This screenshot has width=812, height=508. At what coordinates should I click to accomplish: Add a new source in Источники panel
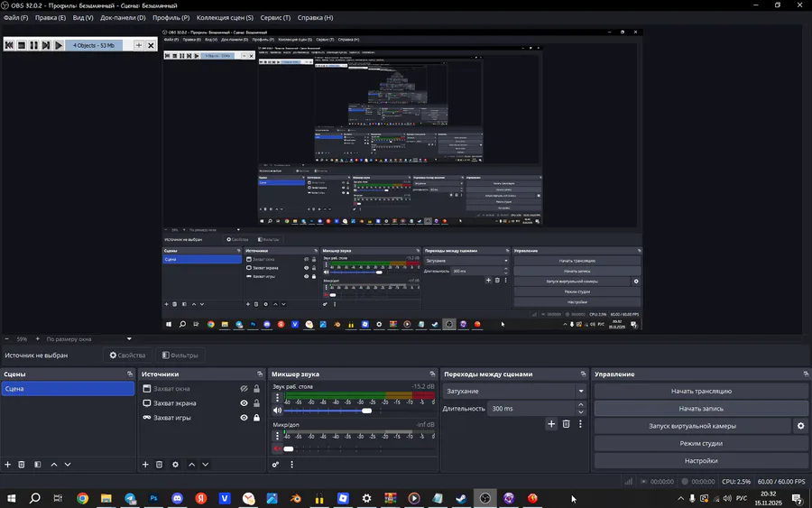[145, 465]
